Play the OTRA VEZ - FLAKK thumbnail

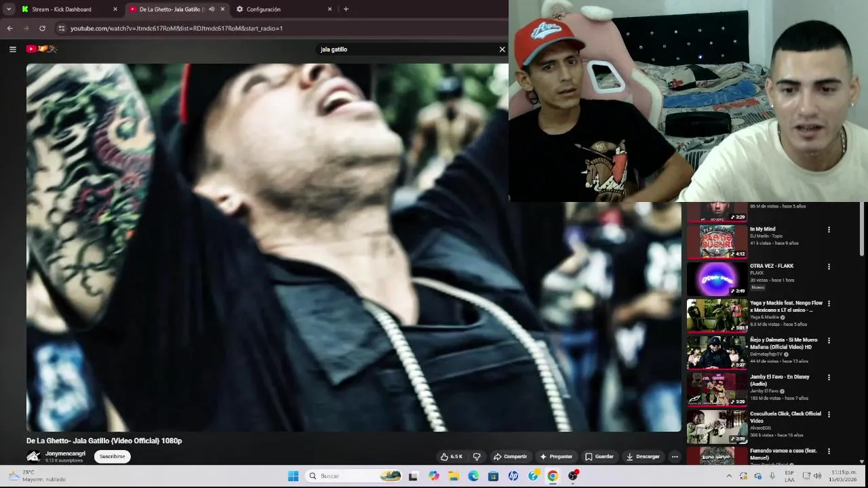click(717, 279)
